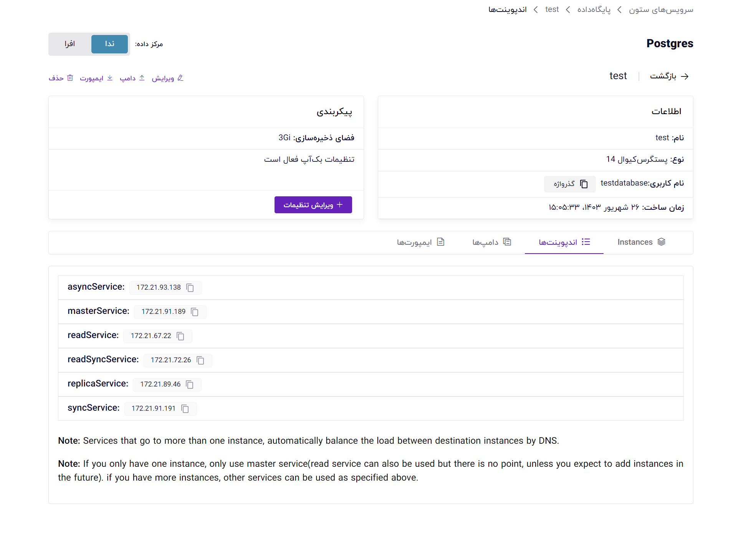Click the pencil edit icon beside ویرایش

180,78
